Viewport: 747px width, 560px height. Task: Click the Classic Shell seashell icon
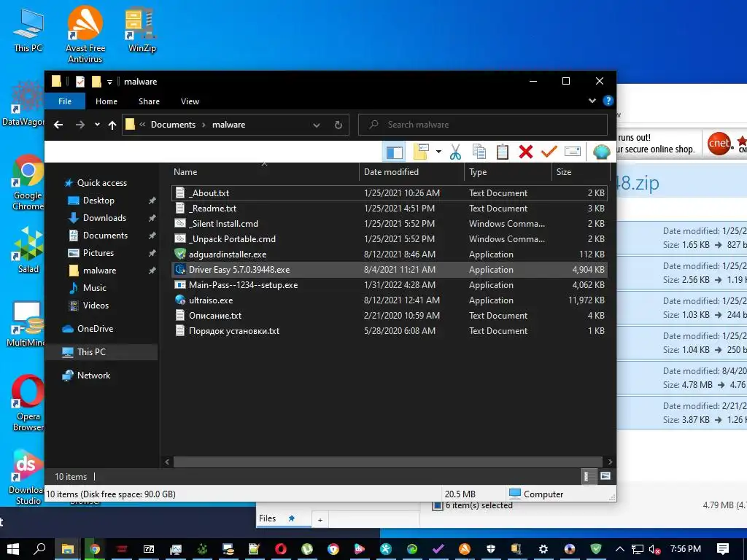(x=601, y=152)
